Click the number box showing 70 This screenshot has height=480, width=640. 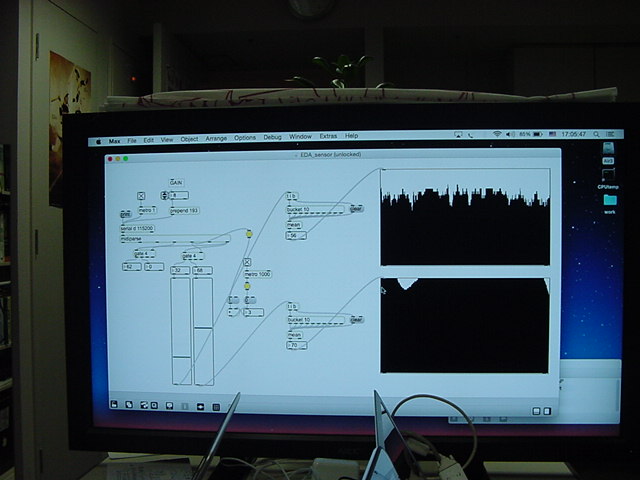297,345
